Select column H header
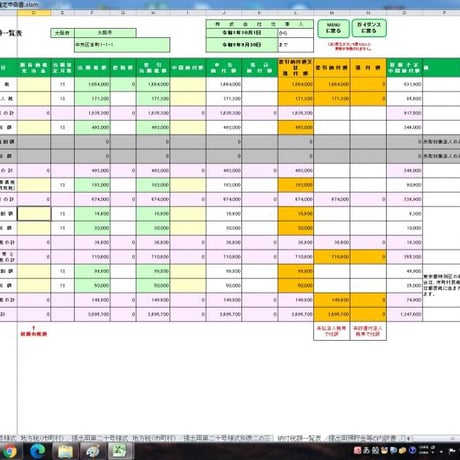This screenshot has height=460, width=460. [x=153, y=13]
